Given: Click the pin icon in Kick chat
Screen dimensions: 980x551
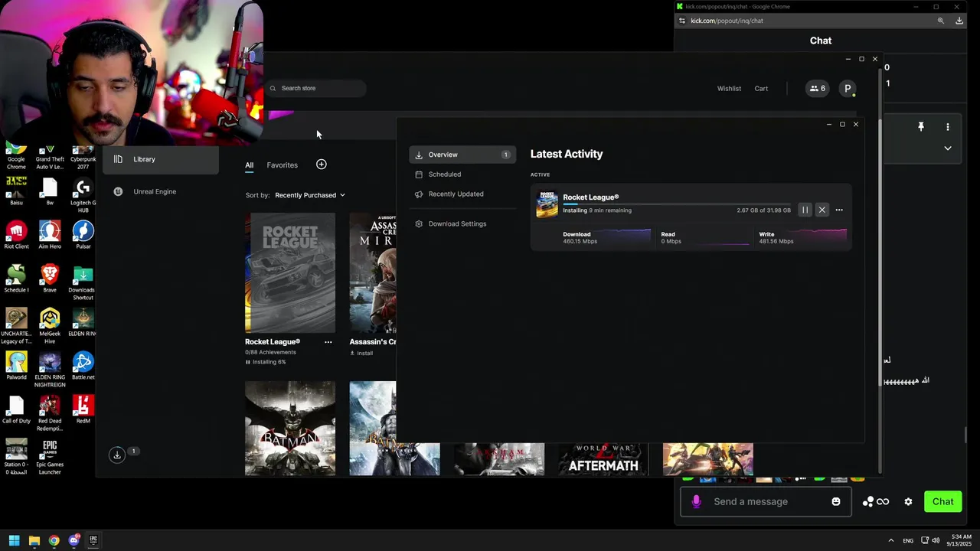Looking at the screenshot, I should click(x=921, y=127).
